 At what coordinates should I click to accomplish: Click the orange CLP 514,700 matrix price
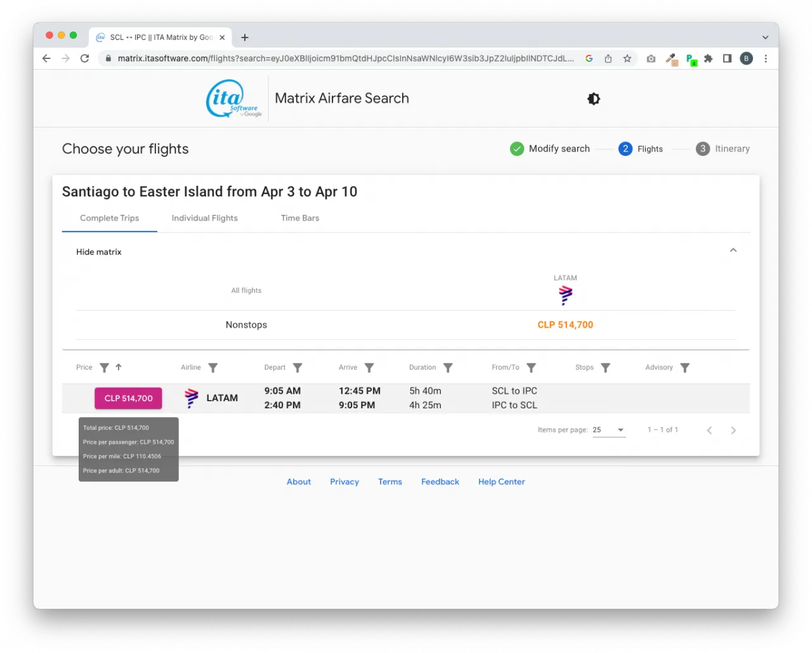(x=565, y=325)
